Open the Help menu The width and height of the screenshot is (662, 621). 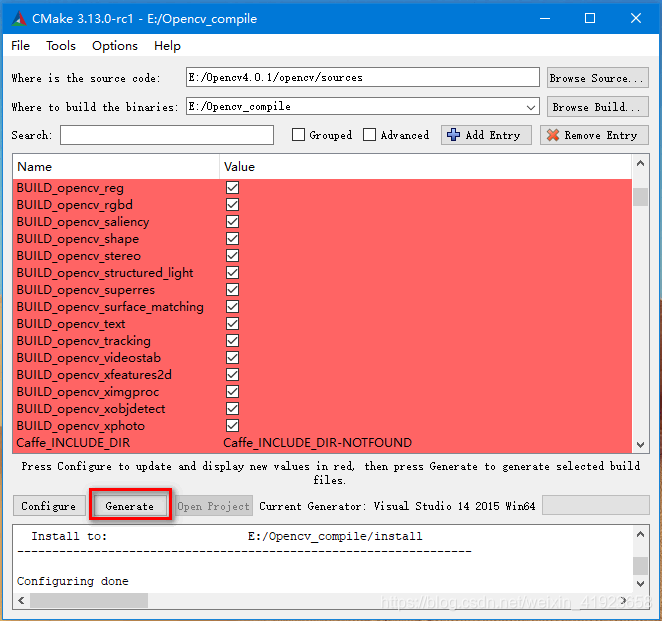click(x=167, y=46)
